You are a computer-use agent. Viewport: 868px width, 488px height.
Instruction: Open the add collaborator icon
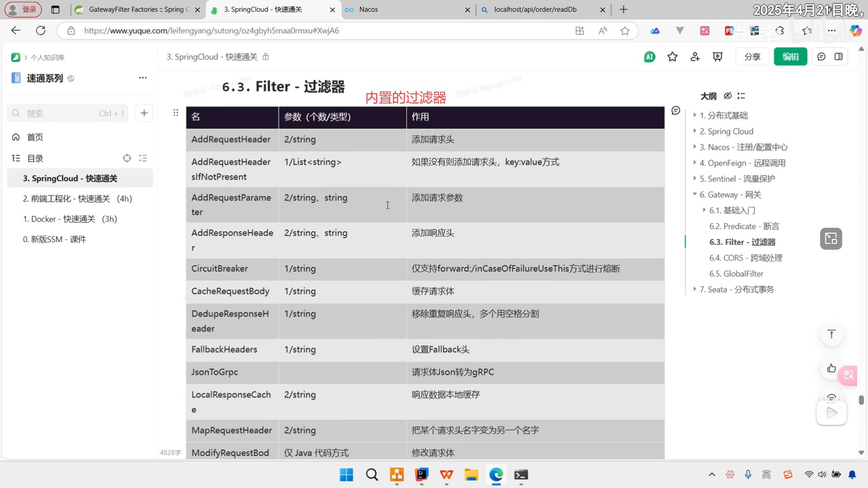[x=695, y=57]
